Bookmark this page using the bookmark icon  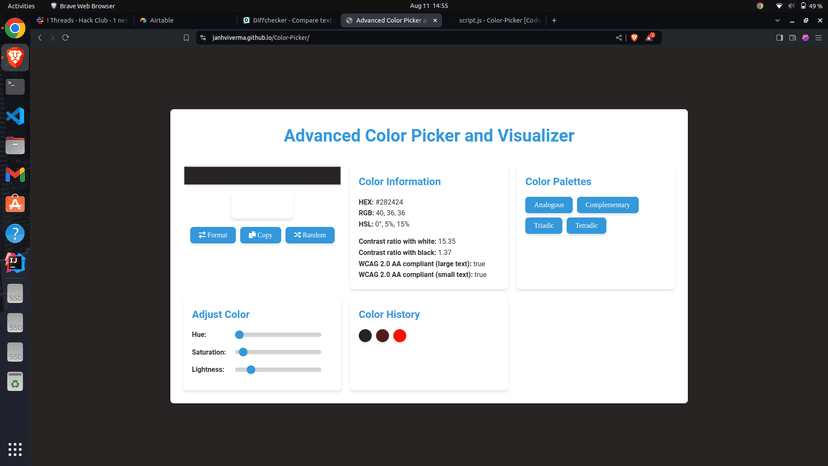186,37
